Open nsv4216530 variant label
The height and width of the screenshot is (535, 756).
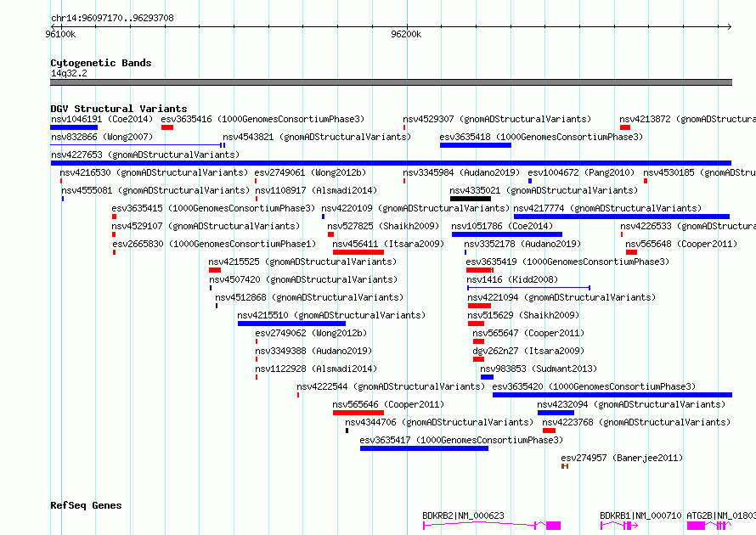(154, 172)
